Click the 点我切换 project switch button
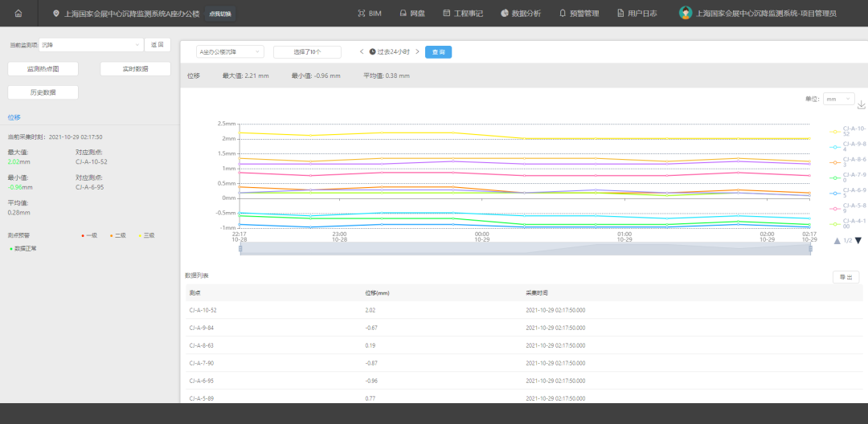Viewport: 868px width, 424px height. click(x=220, y=14)
